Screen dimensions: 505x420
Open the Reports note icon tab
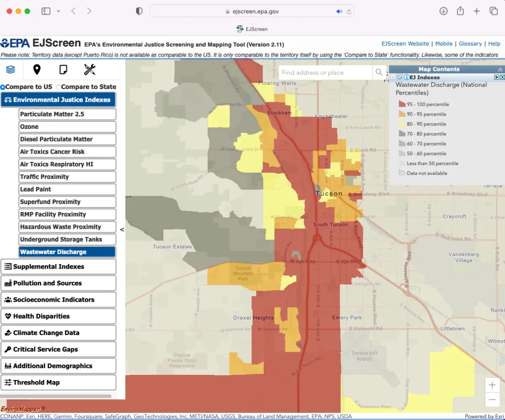coord(63,69)
